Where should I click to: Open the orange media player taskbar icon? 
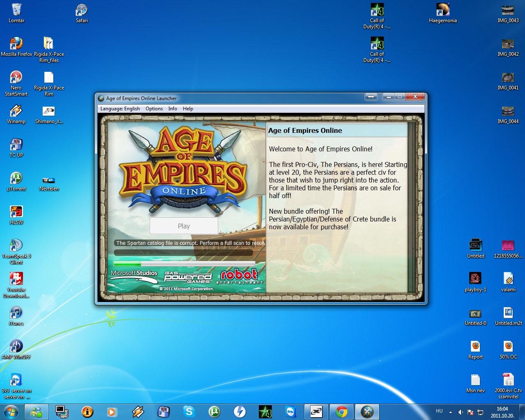tap(112, 411)
